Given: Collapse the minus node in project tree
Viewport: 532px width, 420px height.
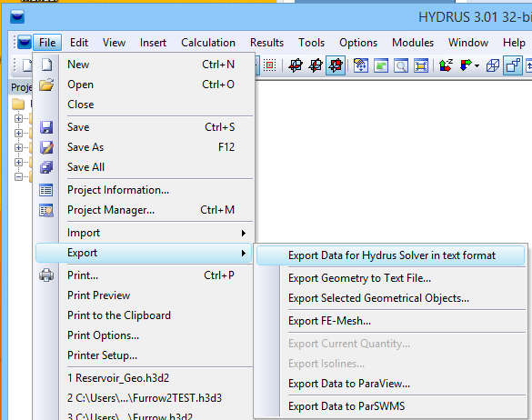Looking at the screenshot, I should point(19,176).
